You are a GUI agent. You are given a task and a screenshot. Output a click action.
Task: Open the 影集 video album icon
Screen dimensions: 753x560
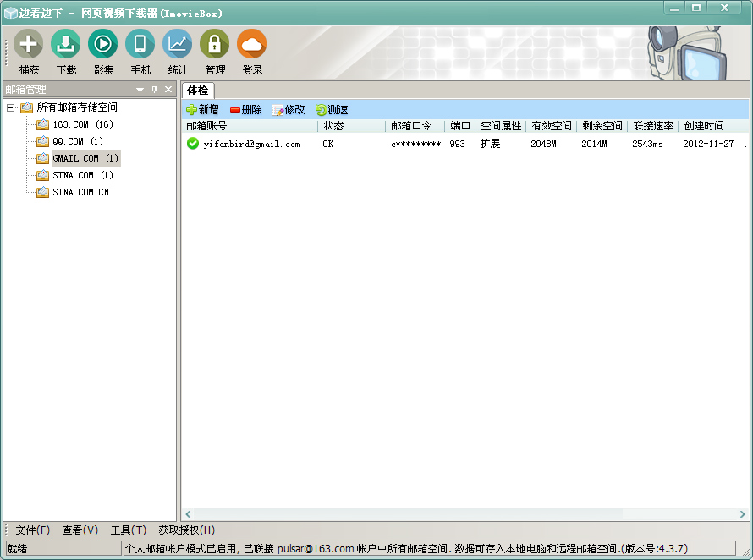(103, 45)
